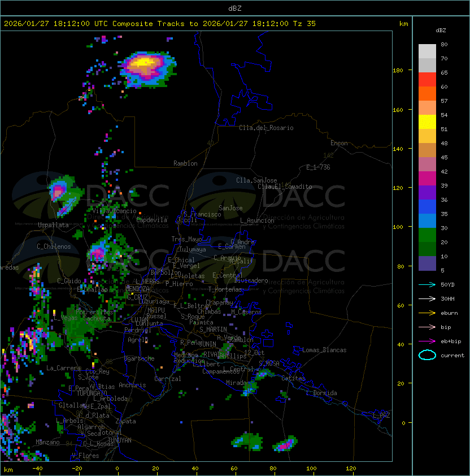Click the cyan 50YD arrow in legend
This screenshot has height=476, width=470.
427,284
